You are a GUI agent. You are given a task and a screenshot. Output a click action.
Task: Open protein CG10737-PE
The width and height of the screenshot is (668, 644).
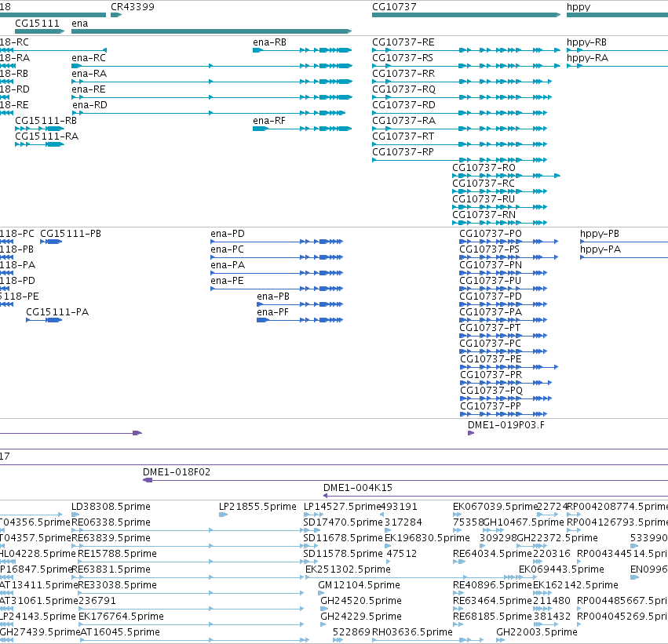point(509,367)
